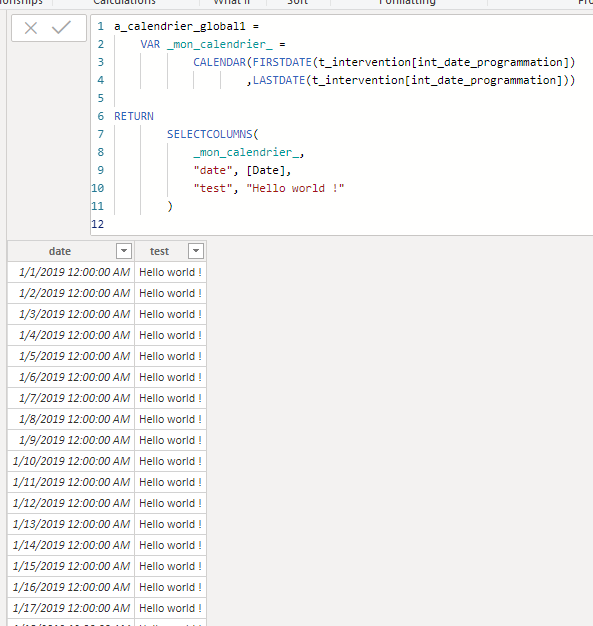Select cell 1/15/2019 12:00:00 AM
The width and height of the screenshot is (593, 626).
click(71, 566)
